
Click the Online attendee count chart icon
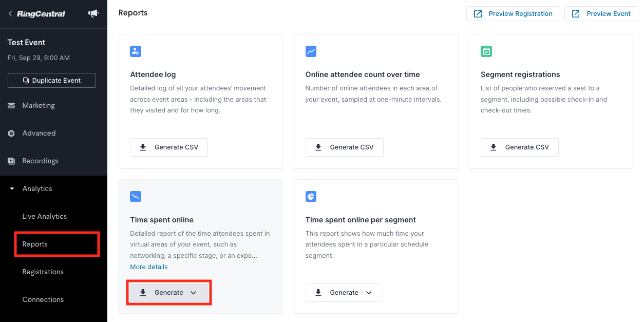pyautogui.click(x=311, y=51)
